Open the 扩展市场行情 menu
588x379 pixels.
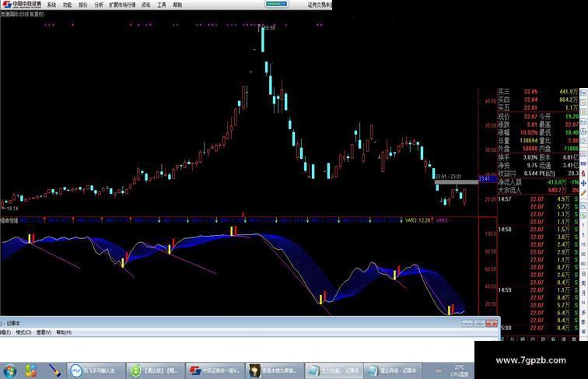pyautogui.click(x=122, y=5)
